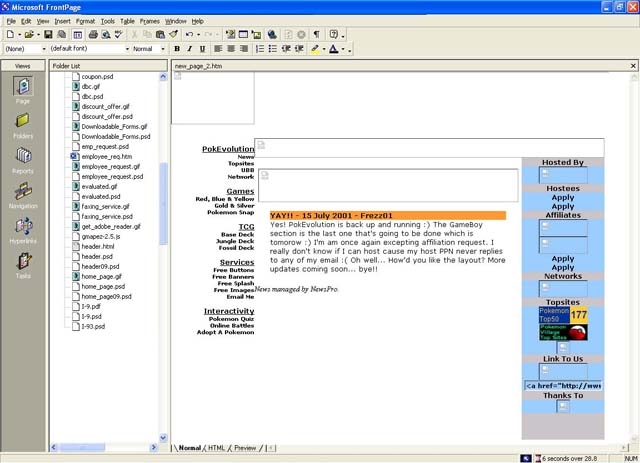The image size is (640, 463).
Task: Click the Folder List scroll-down arrow
Action: (163, 438)
